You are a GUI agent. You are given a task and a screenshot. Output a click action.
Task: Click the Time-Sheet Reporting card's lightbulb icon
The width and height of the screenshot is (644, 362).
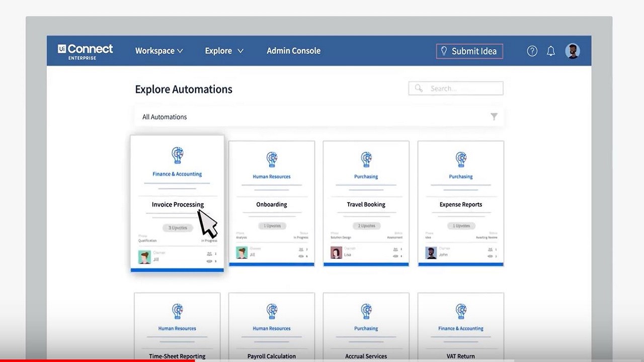[x=177, y=311]
